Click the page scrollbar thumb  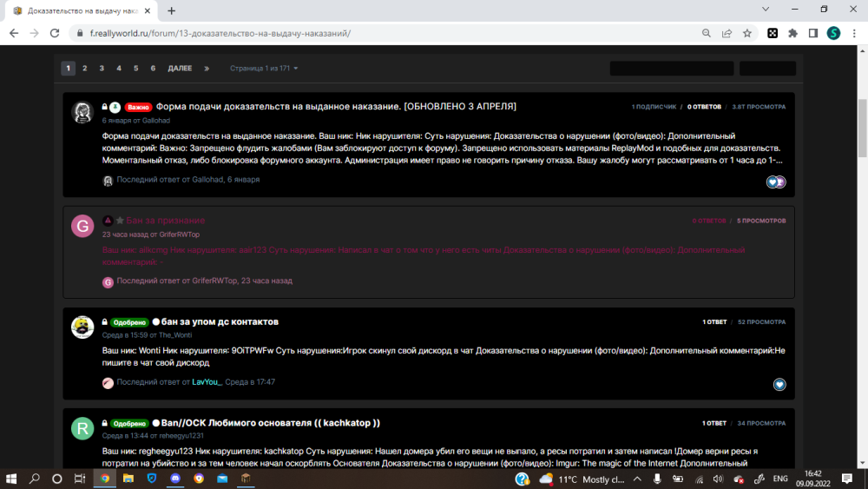863,128
